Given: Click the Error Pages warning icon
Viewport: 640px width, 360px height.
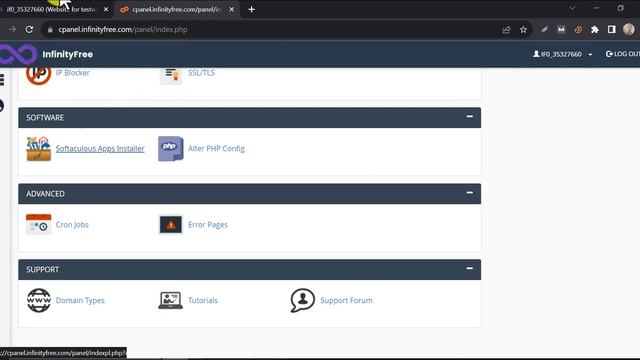Looking at the screenshot, I should point(171,224).
